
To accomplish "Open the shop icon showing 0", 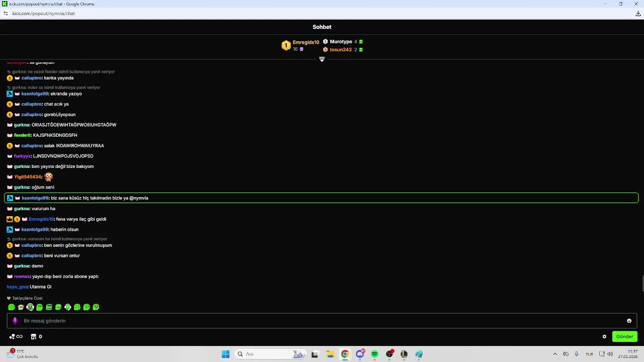I will coord(36,337).
